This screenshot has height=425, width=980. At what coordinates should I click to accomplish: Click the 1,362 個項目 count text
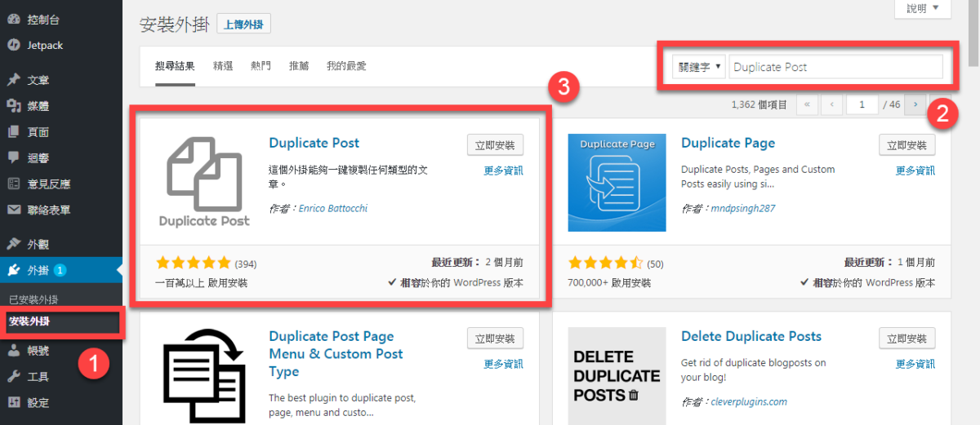pyautogui.click(x=759, y=105)
